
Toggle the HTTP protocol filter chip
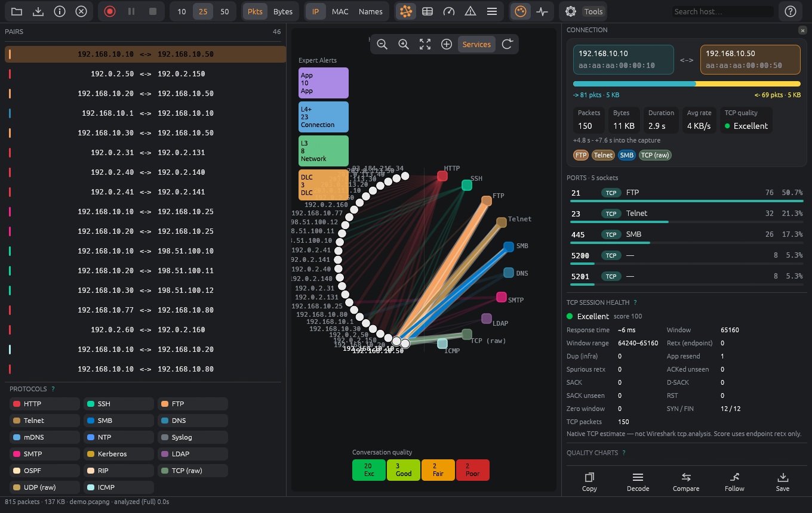45,404
